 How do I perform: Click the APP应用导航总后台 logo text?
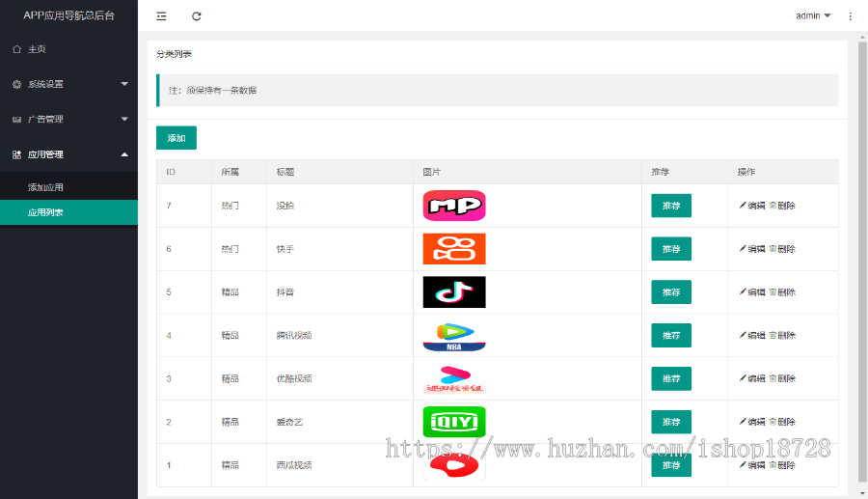[x=68, y=15]
